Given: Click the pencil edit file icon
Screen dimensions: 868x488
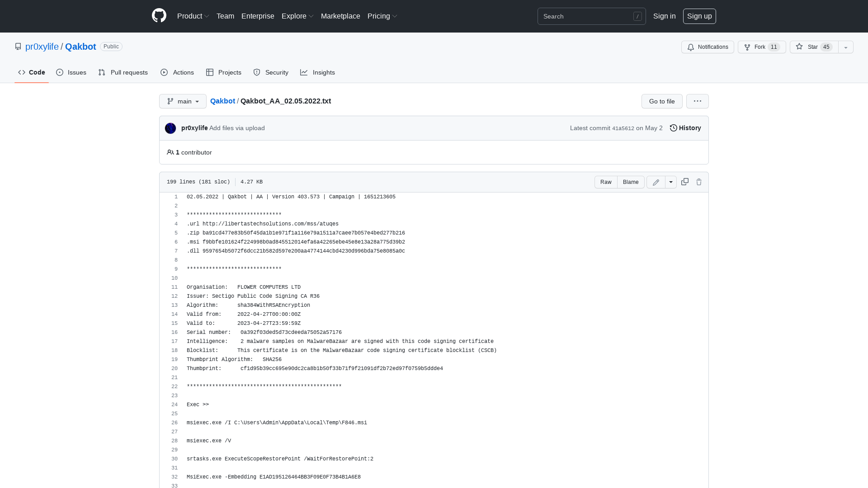Looking at the screenshot, I should pos(656,182).
